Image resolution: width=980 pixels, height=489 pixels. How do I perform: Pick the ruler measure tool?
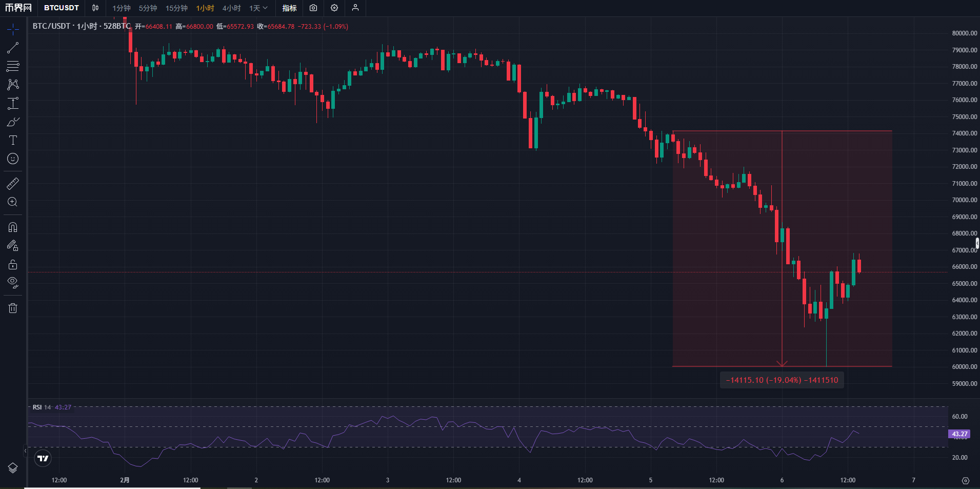coord(13,183)
